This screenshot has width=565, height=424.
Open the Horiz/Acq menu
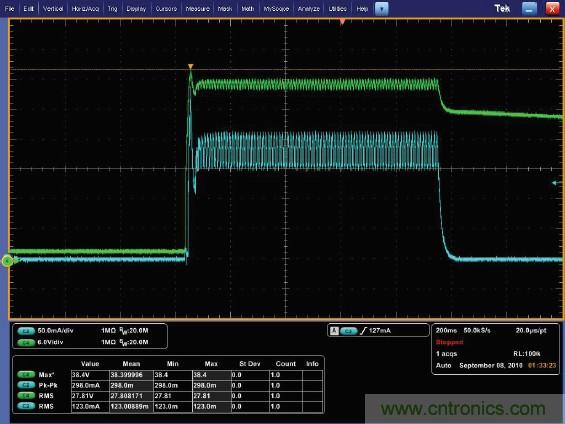(x=85, y=9)
